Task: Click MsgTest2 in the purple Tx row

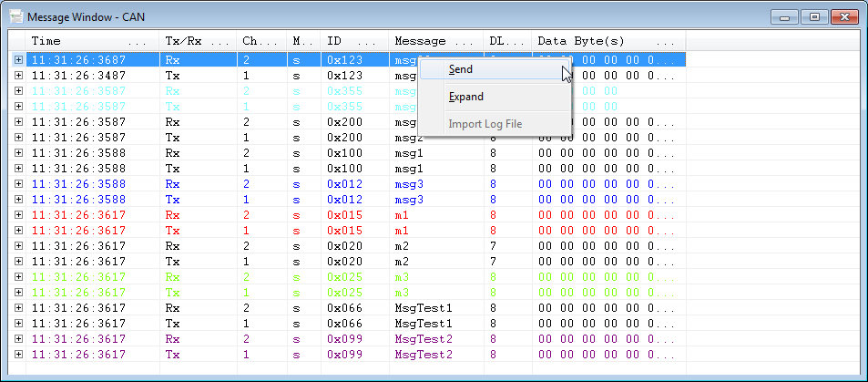Action: (x=424, y=355)
